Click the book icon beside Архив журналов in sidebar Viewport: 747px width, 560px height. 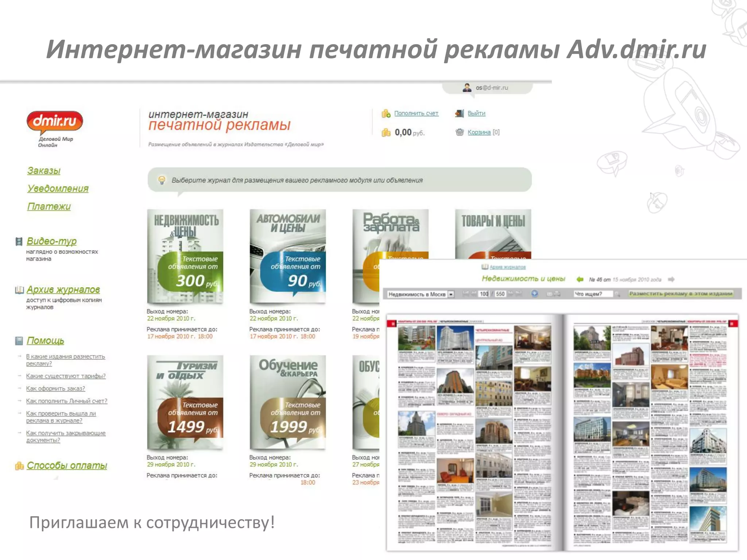coord(19,290)
